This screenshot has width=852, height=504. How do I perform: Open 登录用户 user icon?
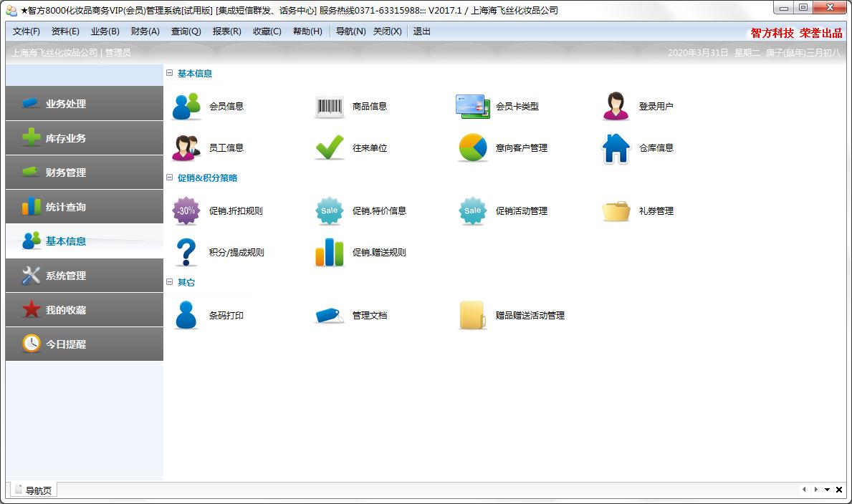click(x=616, y=107)
